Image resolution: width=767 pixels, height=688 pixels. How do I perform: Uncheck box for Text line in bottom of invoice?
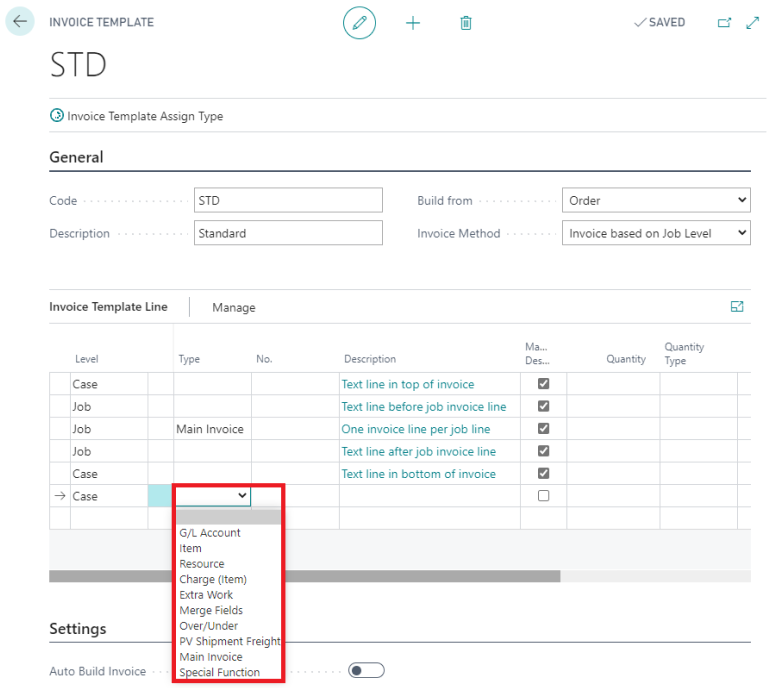pos(543,473)
